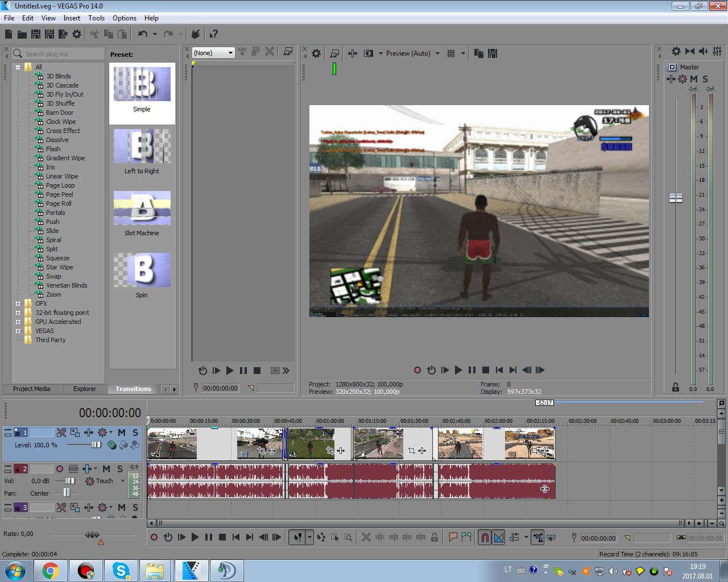The width and height of the screenshot is (728, 582).
Task: Mute video track 3
Action: [122, 508]
